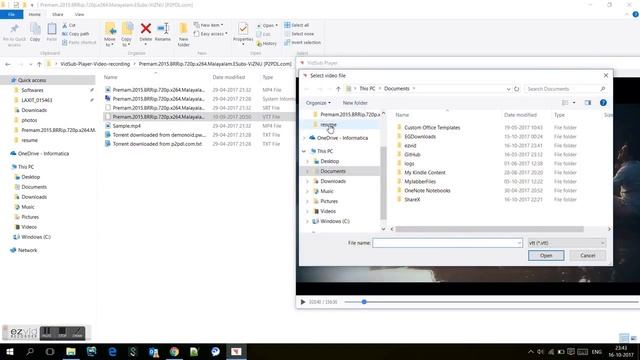Collapse This PC in dialog tree

(304, 151)
